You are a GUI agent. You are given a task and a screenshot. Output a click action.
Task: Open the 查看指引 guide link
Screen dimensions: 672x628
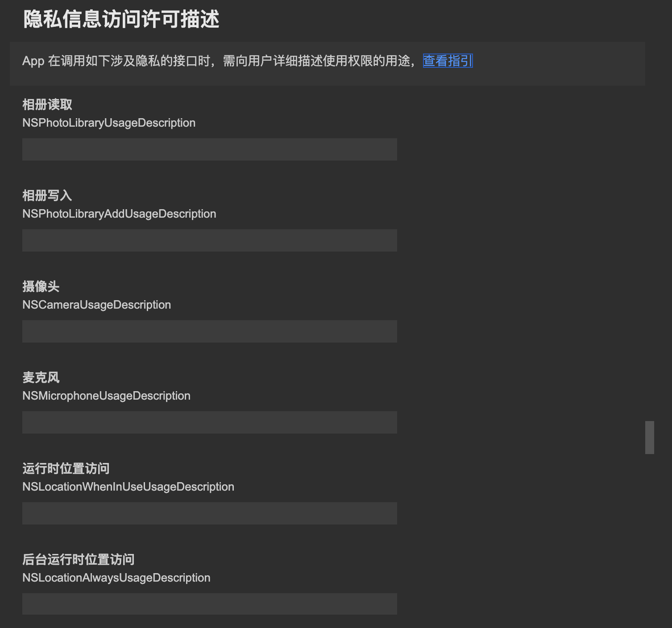(448, 61)
